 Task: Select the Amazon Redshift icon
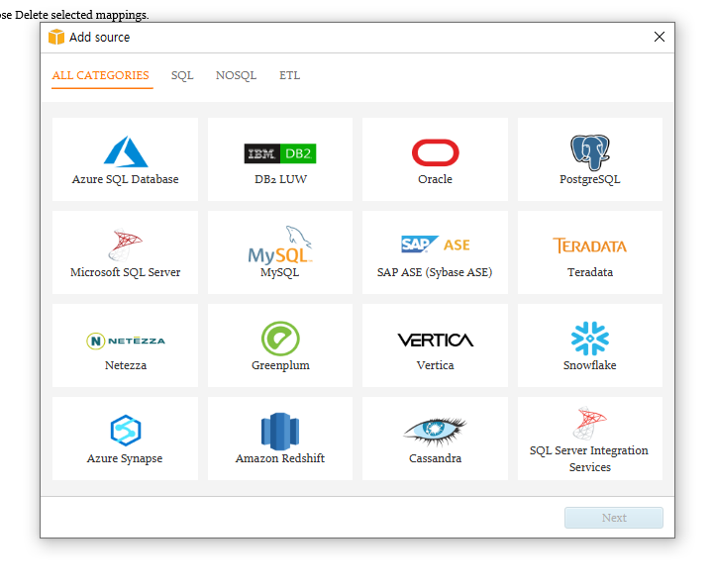click(280, 431)
